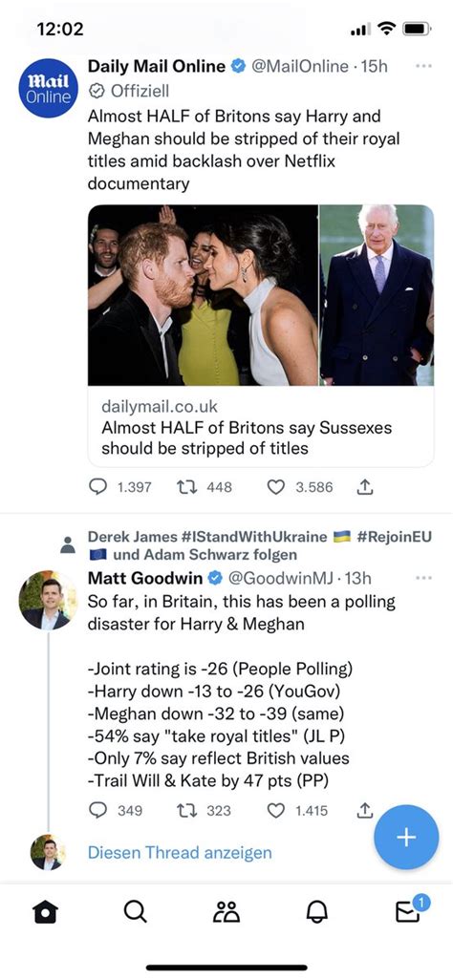This screenshot has height=980, width=453.
Task: Open 'Diesen Thread anzeigen' link
Action: coord(180,853)
